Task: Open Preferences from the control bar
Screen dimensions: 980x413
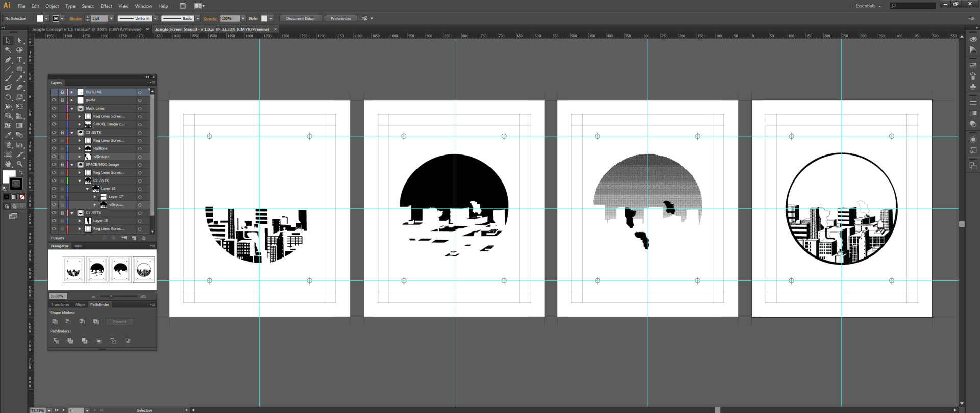Action: coord(340,19)
